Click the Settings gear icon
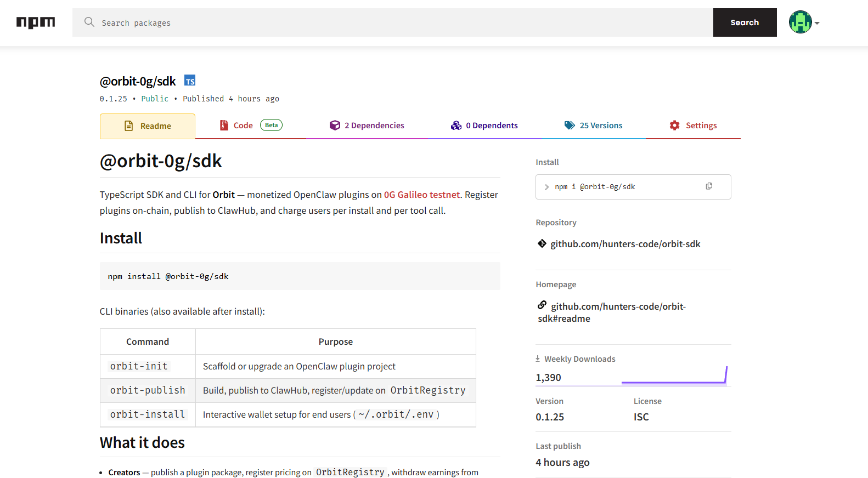The height and width of the screenshot is (478, 868). pos(674,126)
